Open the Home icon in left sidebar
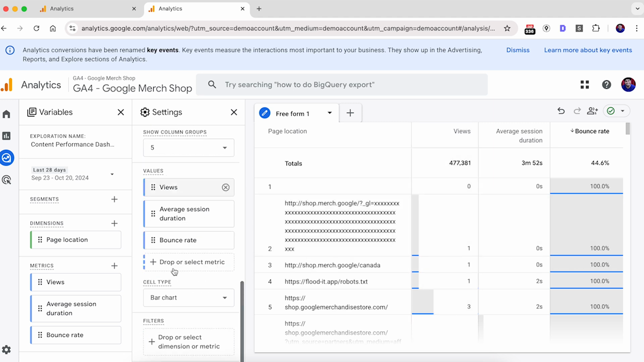Image resolution: width=644 pixels, height=362 pixels. (x=7, y=114)
